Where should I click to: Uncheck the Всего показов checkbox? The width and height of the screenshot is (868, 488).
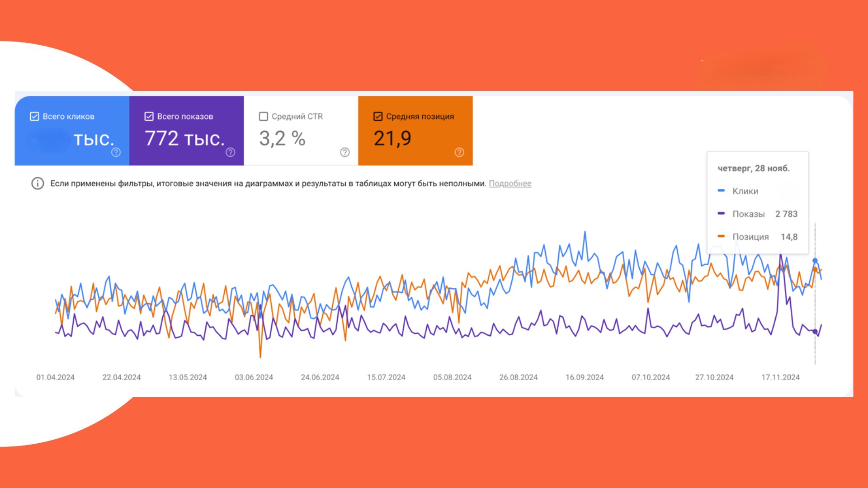[x=149, y=117]
